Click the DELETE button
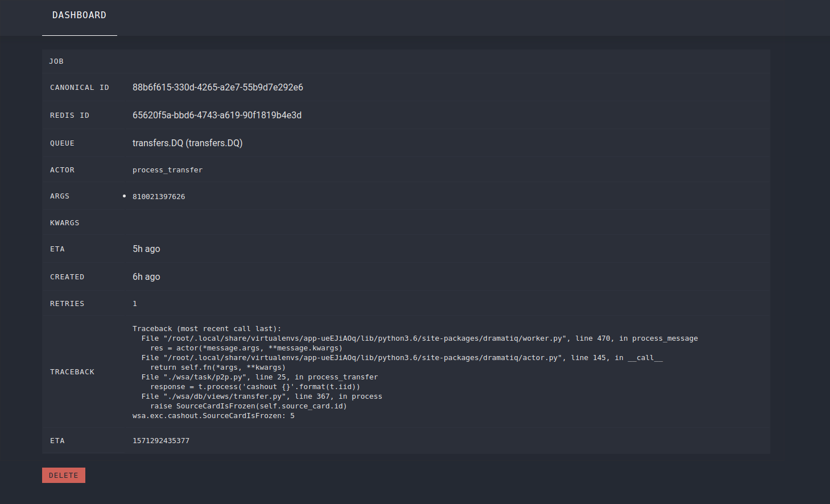The height and width of the screenshot is (504, 830). coord(63,475)
